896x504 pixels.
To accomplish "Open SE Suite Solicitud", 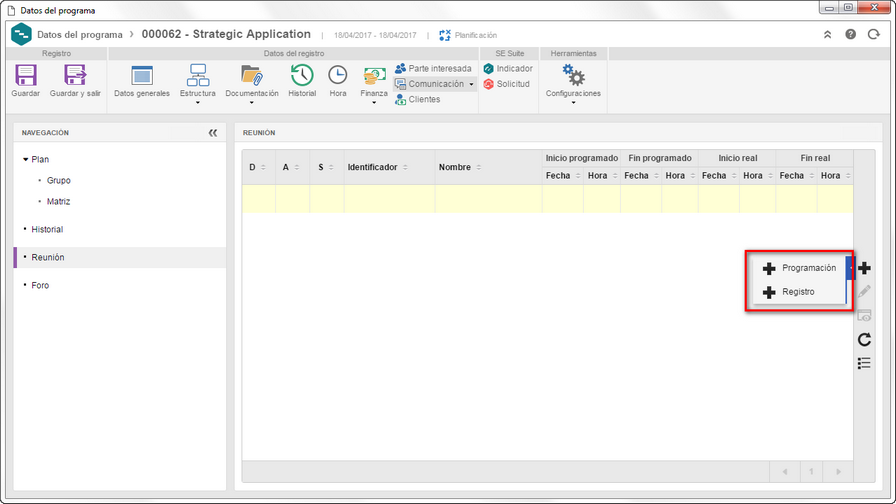I will click(x=507, y=84).
